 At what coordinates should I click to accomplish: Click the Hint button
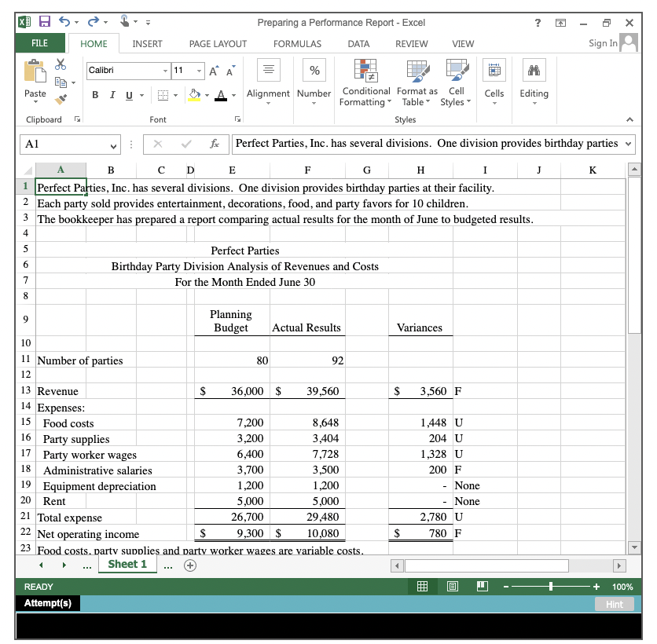[x=615, y=604]
